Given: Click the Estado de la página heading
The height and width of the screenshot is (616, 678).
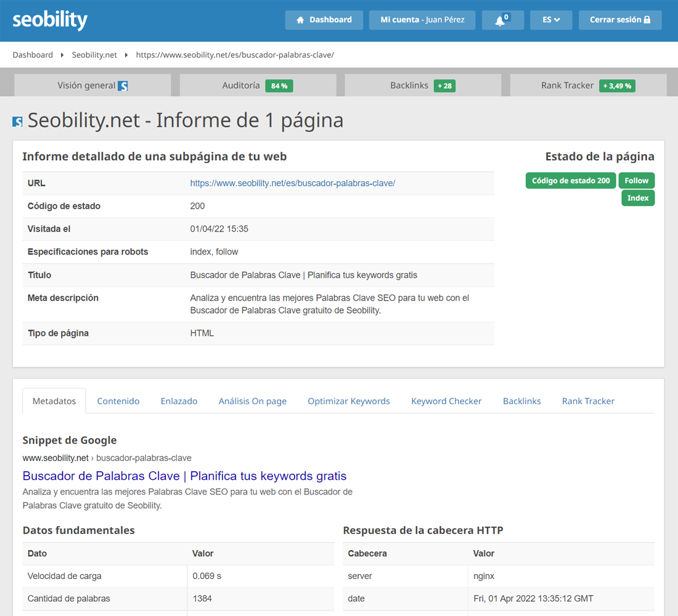Looking at the screenshot, I should [x=599, y=156].
